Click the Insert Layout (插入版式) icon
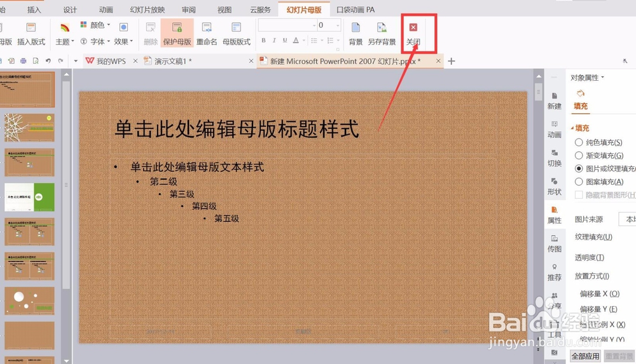Screen dimensions: 636x364 pyautogui.click(x=31, y=27)
